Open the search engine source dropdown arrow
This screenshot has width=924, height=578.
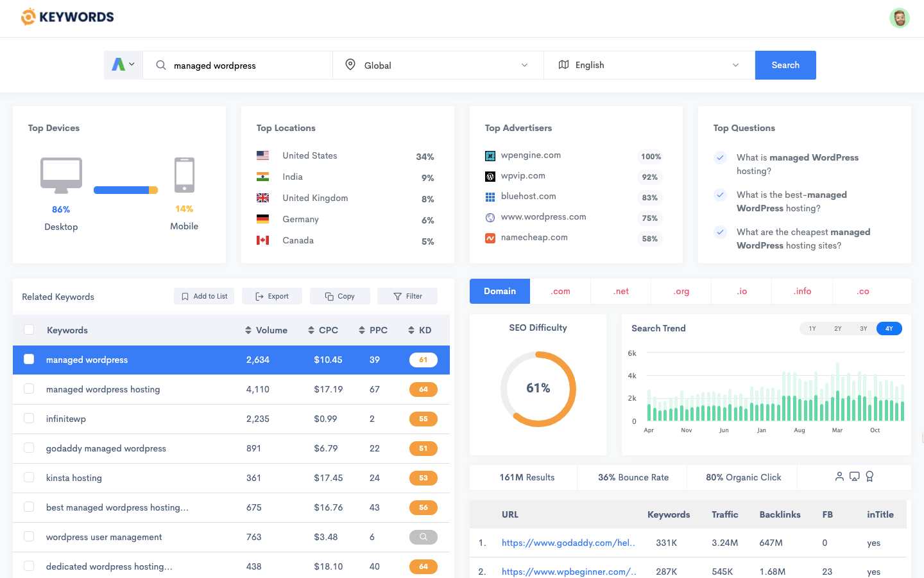pos(133,65)
